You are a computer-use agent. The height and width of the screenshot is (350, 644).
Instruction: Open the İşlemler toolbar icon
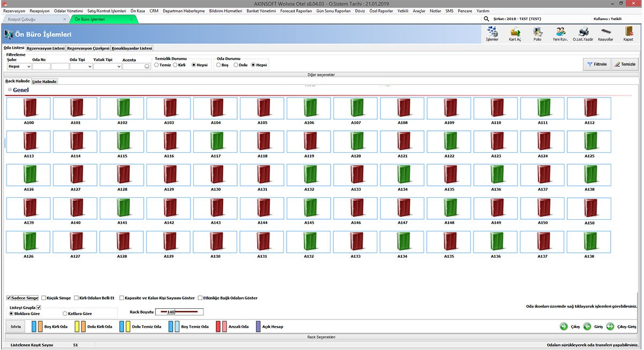pos(492,32)
